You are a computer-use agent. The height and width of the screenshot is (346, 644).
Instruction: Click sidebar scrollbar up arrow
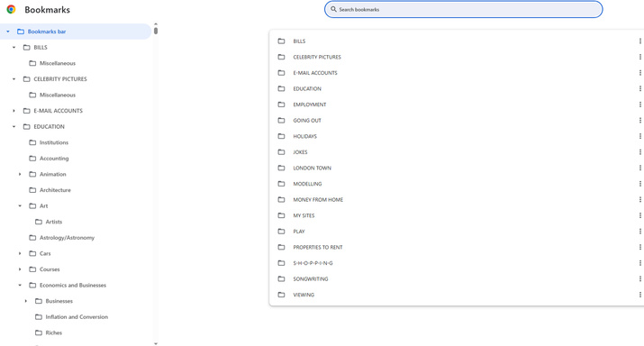[x=156, y=23]
